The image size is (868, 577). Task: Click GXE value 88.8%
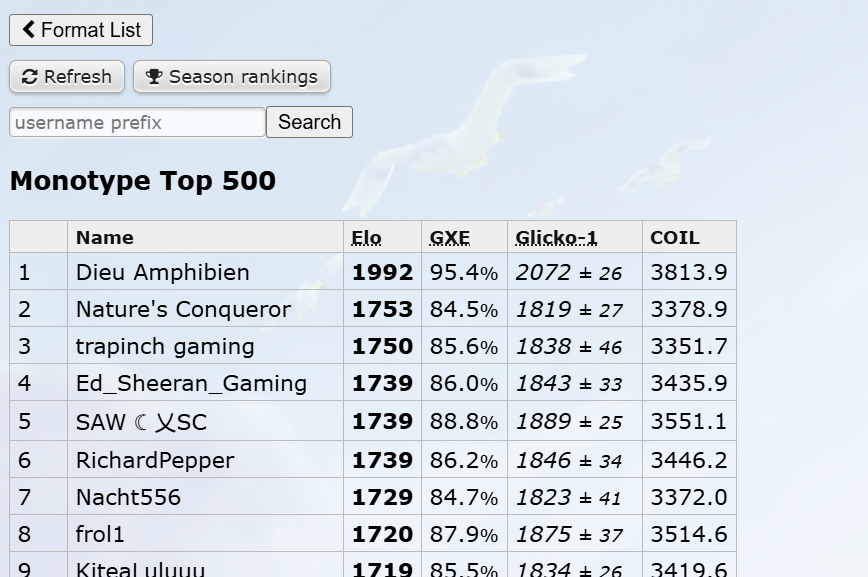pos(464,422)
